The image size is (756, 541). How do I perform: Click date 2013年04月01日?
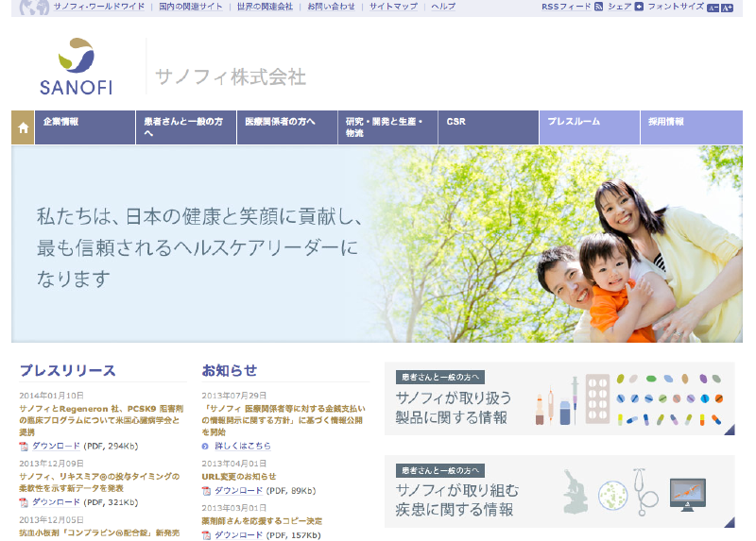pyautogui.click(x=234, y=464)
